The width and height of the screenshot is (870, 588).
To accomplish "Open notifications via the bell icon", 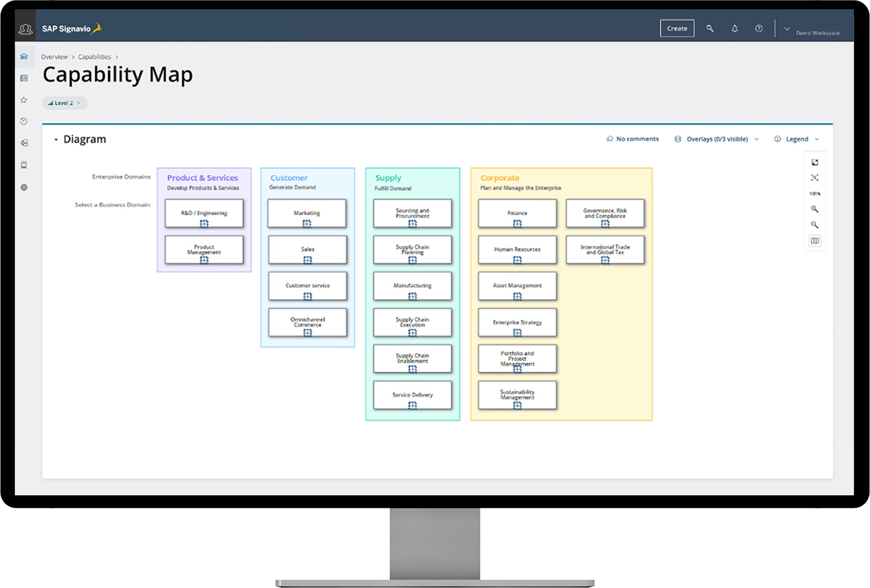I will (x=735, y=28).
